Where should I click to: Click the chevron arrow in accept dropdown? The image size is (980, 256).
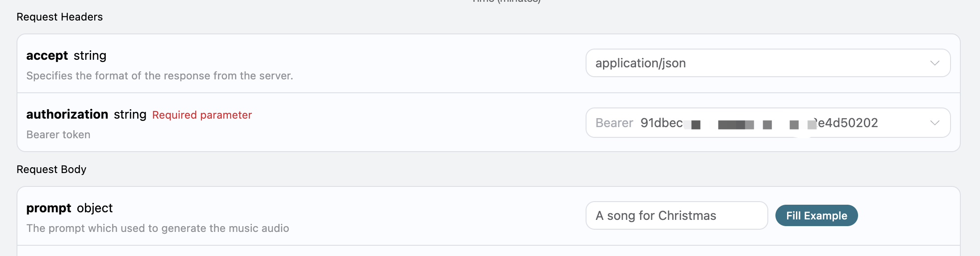click(x=934, y=63)
